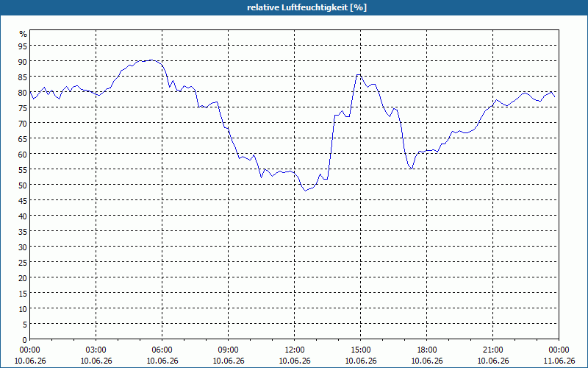This screenshot has width=588, height=368.
Task: Click the '80' y-axis value
Action: pyautogui.click(x=23, y=93)
